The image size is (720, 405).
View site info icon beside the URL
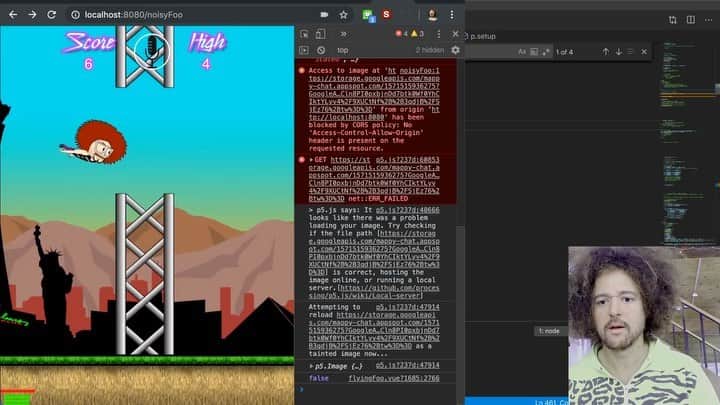point(75,15)
